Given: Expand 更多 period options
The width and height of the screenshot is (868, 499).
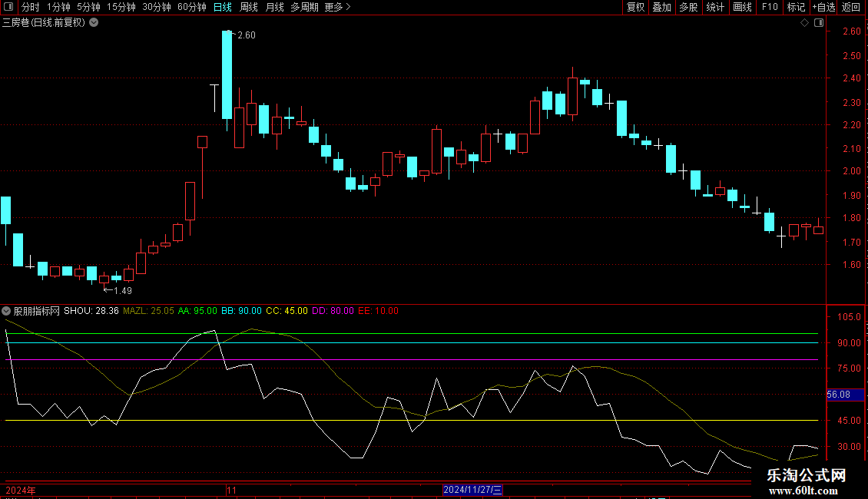Looking at the screenshot, I should click(x=337, y=7).
